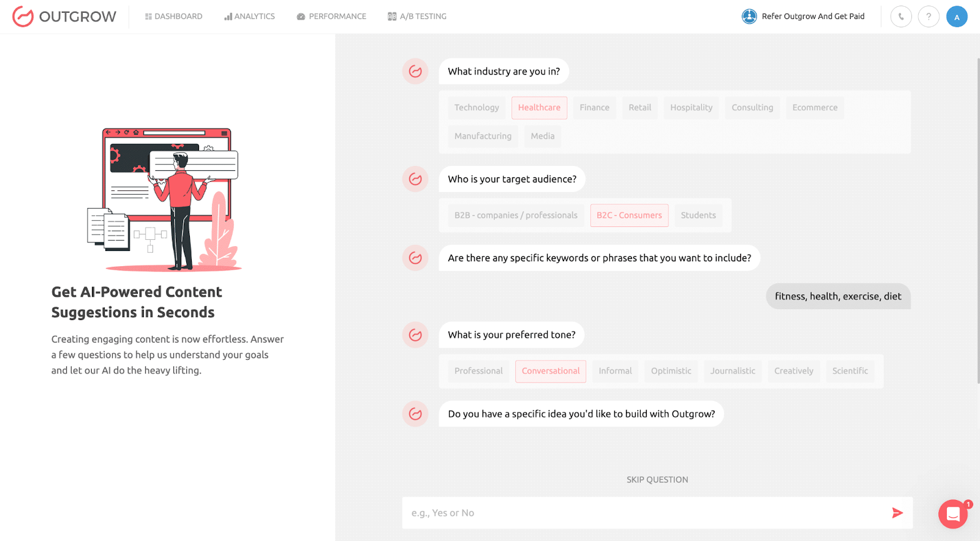Image resolution: width=980 pixels, height=541 pixels.
Task: Click the Outgrow logo icon
Action: [23, 17]
